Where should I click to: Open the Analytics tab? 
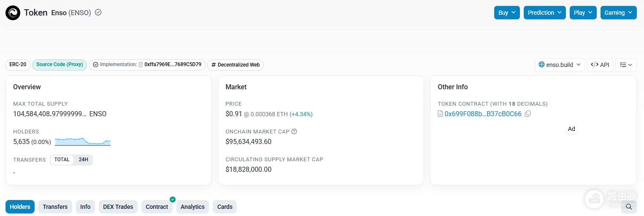[x=192, y=207]
